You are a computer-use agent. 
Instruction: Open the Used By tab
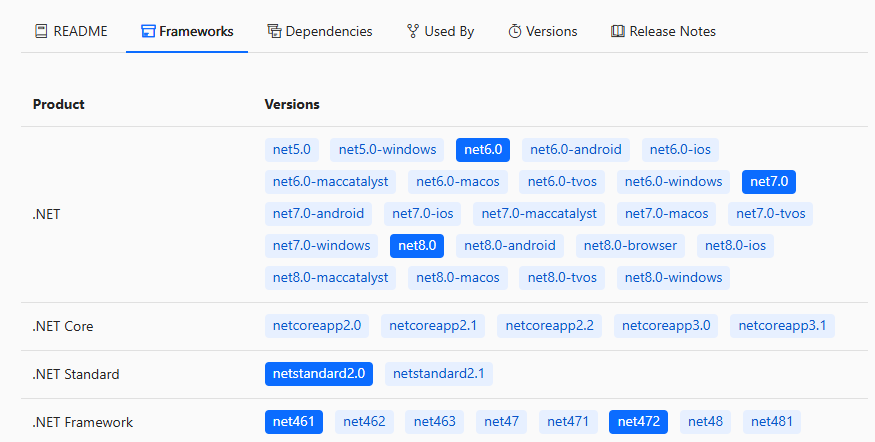(x=440, y=31)
